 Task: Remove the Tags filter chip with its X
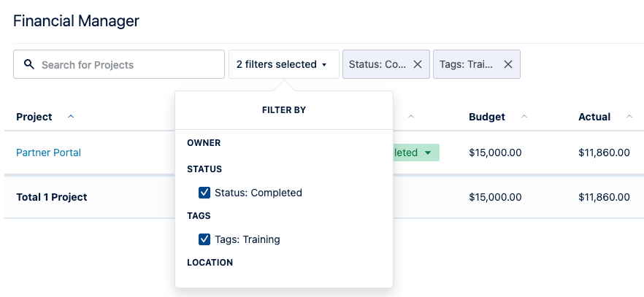[508, 64]
